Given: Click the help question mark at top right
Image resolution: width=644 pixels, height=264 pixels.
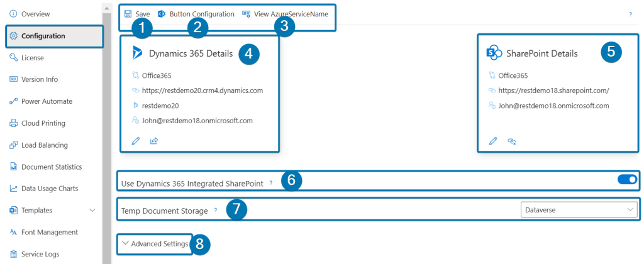Looking at the screenshot, I should pos(630,14).
